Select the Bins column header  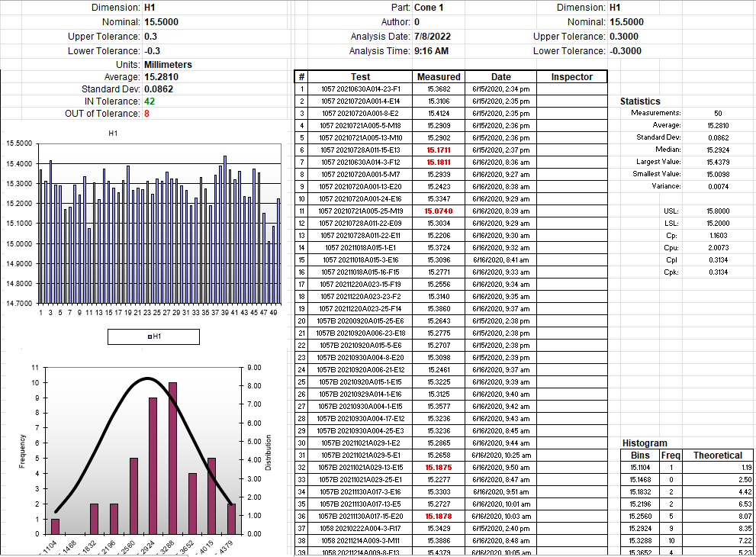pos(640,456)
